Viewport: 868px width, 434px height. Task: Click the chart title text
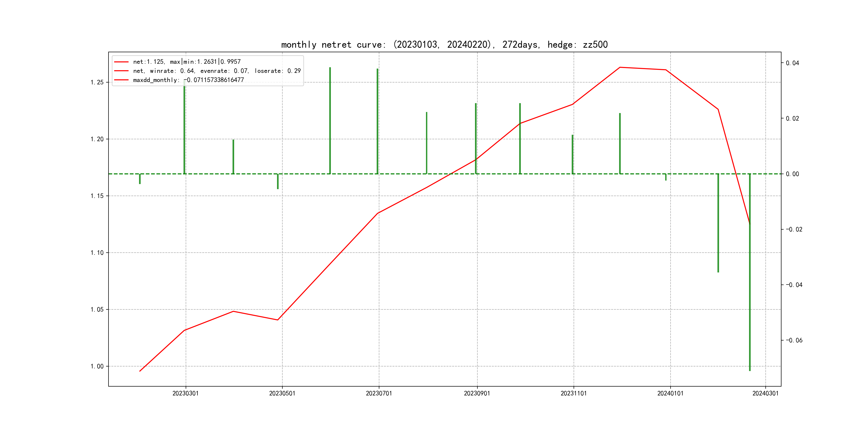pos(444,44)
